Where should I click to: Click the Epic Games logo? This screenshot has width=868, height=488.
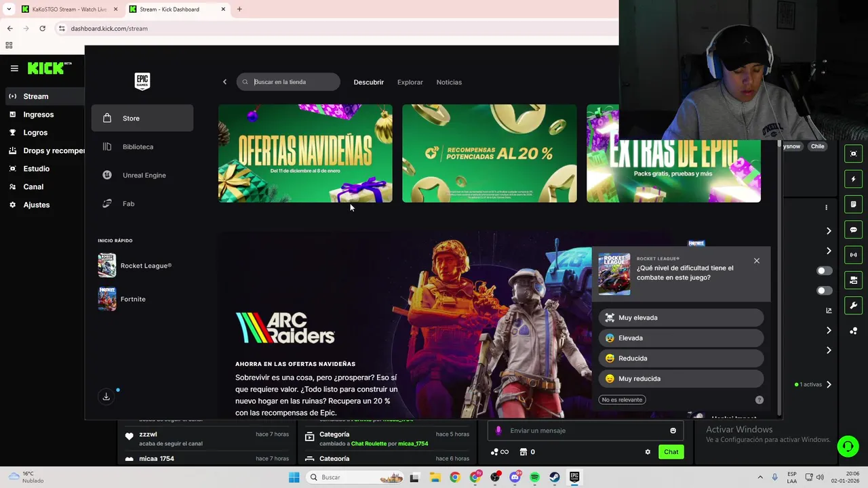click(142, 81)
